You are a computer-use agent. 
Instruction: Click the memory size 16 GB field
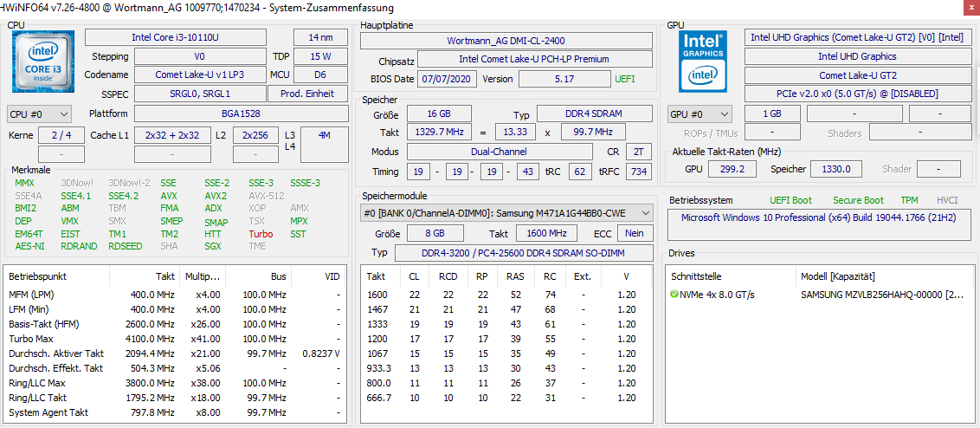click(440, 113)
